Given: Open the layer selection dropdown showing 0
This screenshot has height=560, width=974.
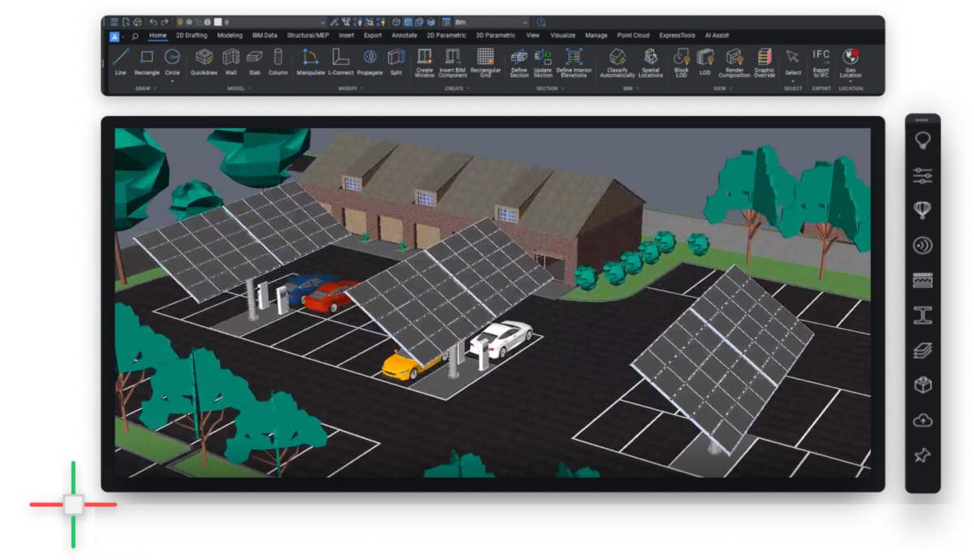Looking at the screenshot, I should point(321,20).
